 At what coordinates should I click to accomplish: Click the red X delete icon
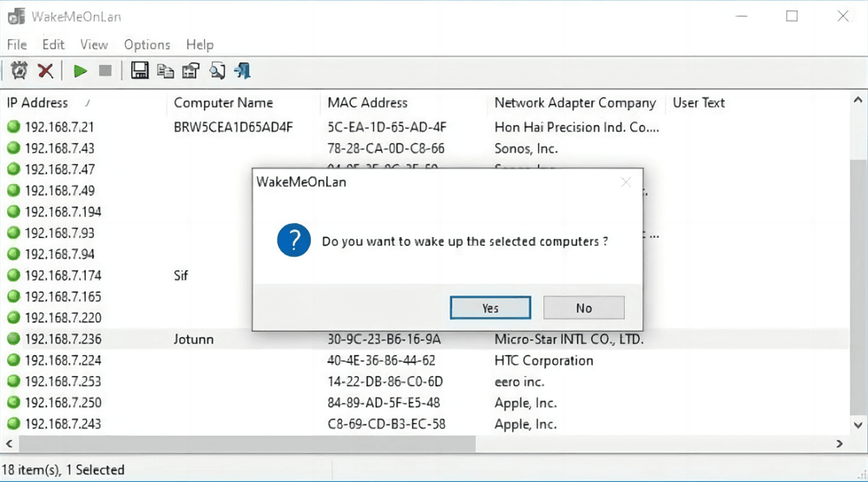click(45, 70)
